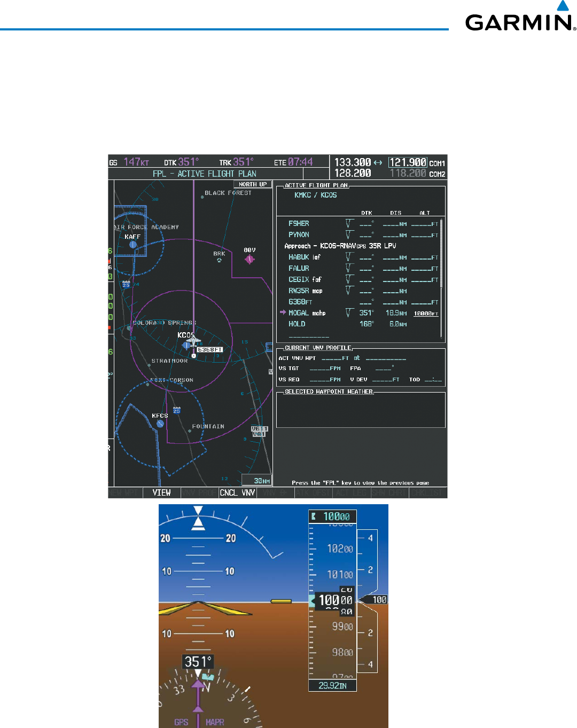Click the BRK VOR symbol on map
The width and height of the screenshot is (577, 728).
click(x=219, y=260)
